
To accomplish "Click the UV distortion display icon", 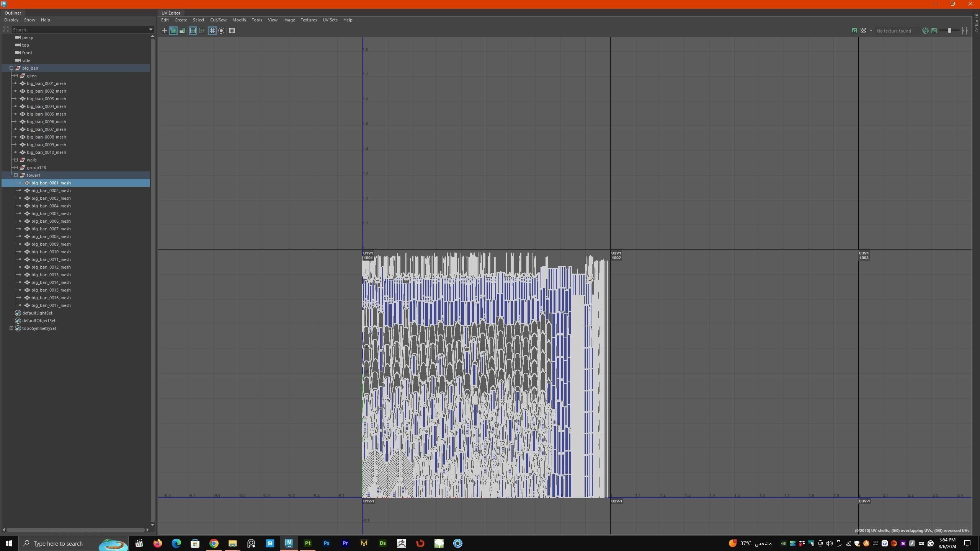I will [183, 31].
